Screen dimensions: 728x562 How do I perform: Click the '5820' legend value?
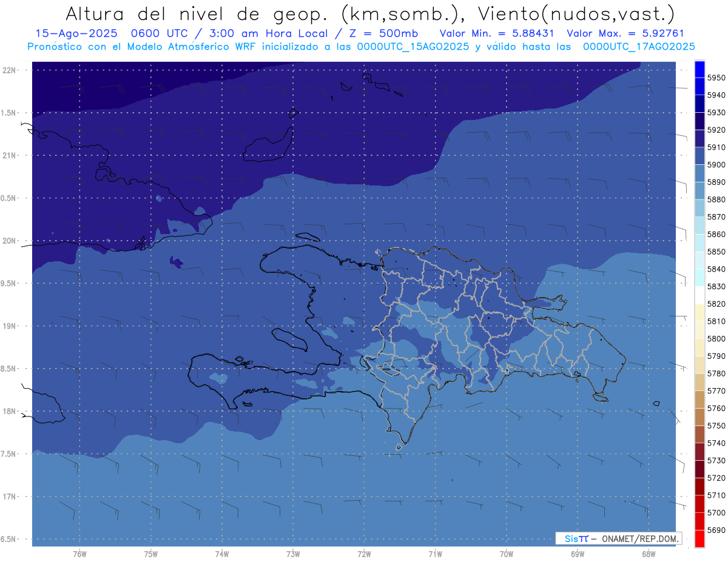click(716, 304)
